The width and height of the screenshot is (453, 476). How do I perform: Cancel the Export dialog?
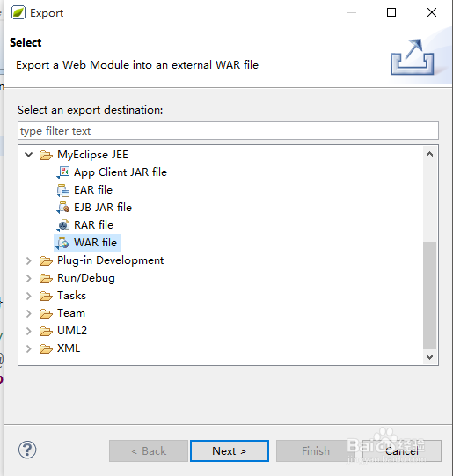[x=402, y=451]
